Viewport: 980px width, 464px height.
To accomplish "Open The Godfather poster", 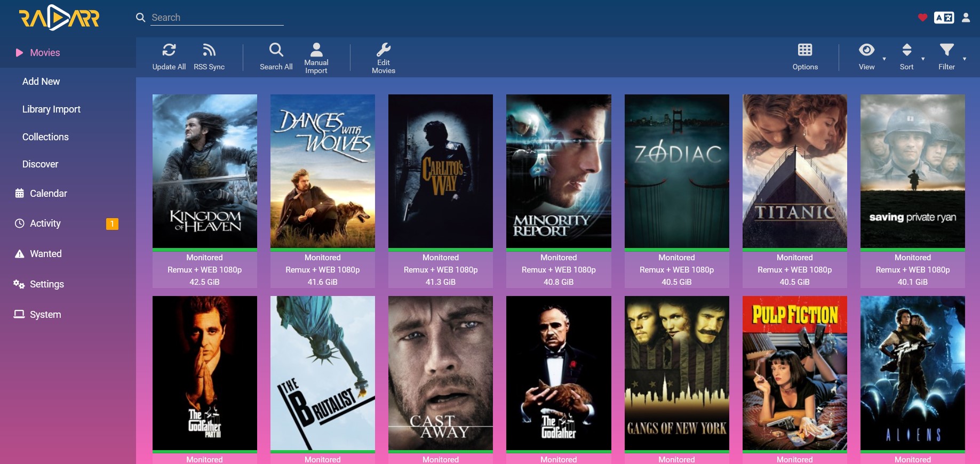I will click(559, 373).
